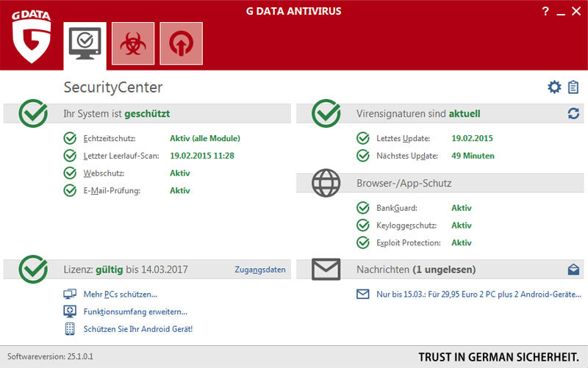Open the protocols clipboard icon

[x=573, y=87]
